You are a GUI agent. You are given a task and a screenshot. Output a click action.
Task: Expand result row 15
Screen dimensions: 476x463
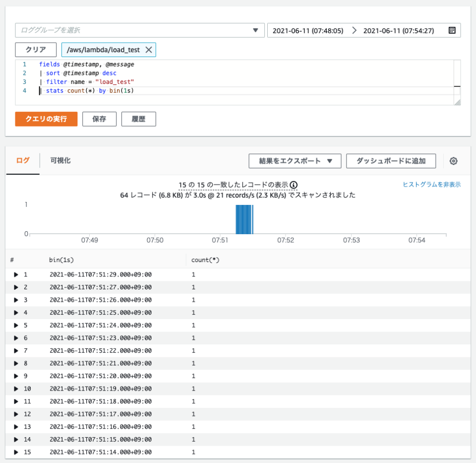[16, 452]
